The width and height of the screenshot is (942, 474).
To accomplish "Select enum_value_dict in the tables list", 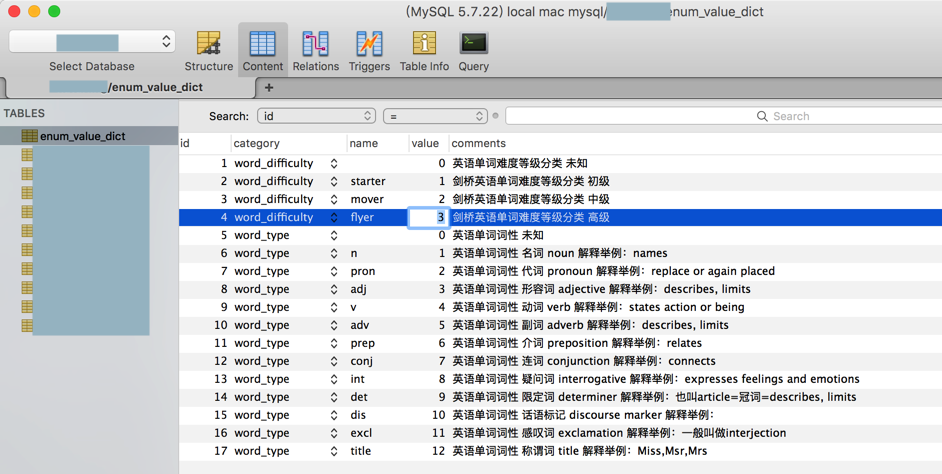I will point(89,136).
